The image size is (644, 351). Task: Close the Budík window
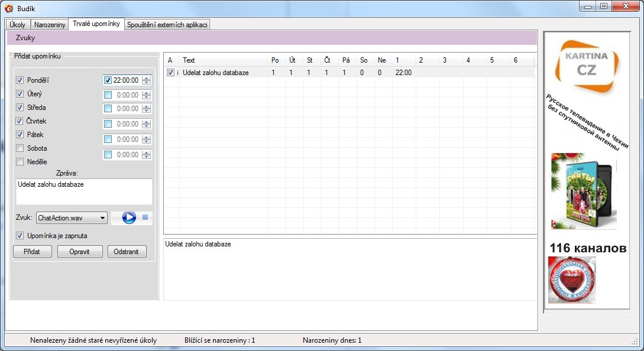[x=626, y=6]
